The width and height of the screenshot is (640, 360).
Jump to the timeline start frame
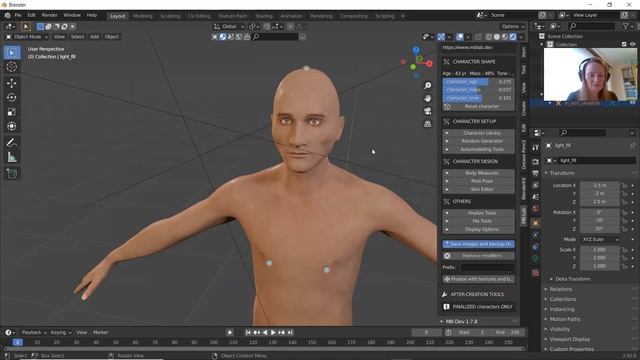click(x=248, y=333)
